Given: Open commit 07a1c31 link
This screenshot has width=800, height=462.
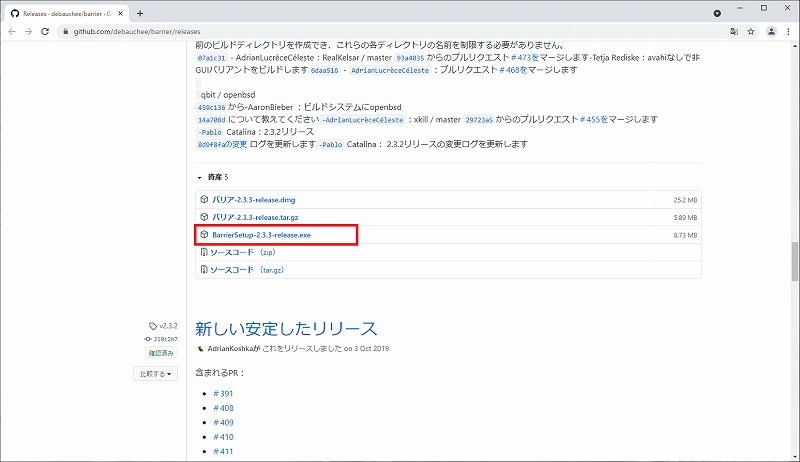Looking at the screenshot, I should [x=211, y=58].
